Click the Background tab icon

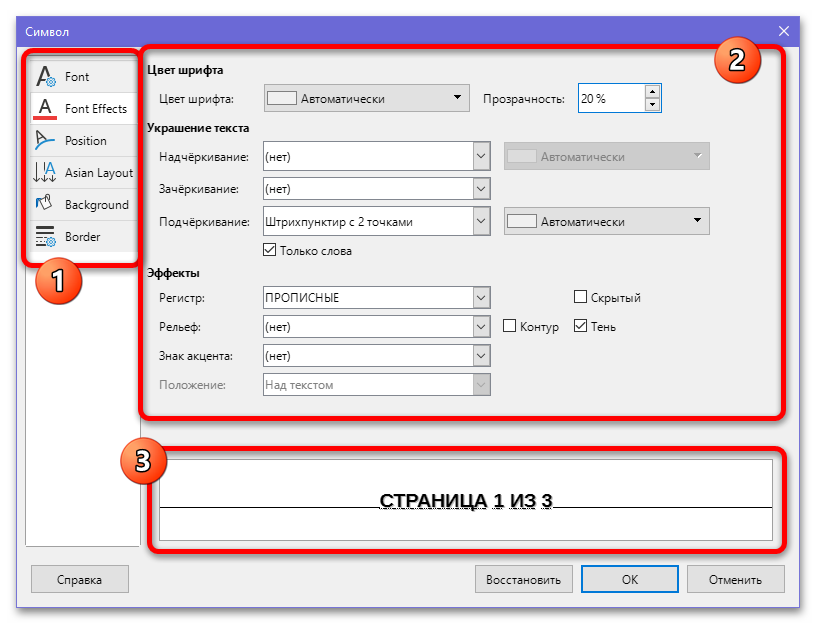pos(45,203)
